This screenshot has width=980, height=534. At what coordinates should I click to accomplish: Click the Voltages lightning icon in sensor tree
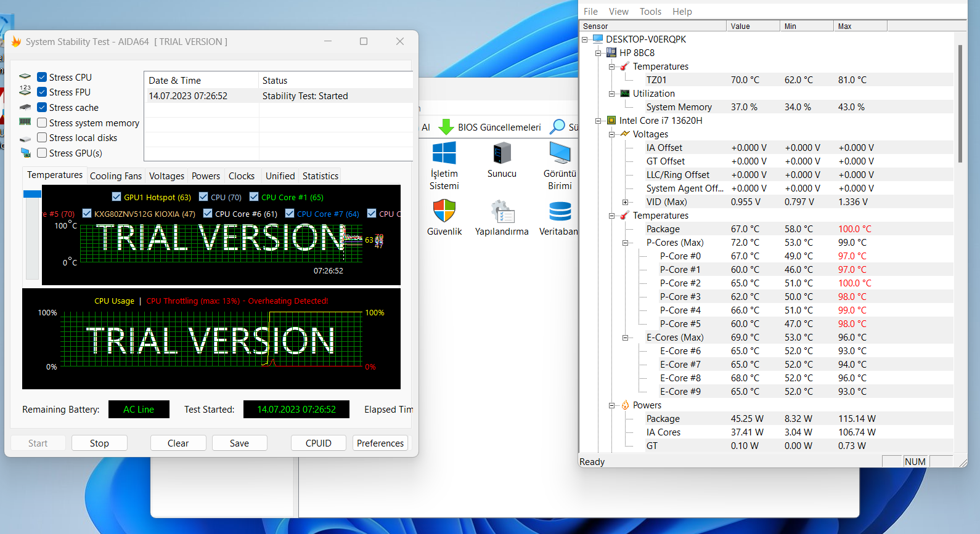tap(625, 134)
